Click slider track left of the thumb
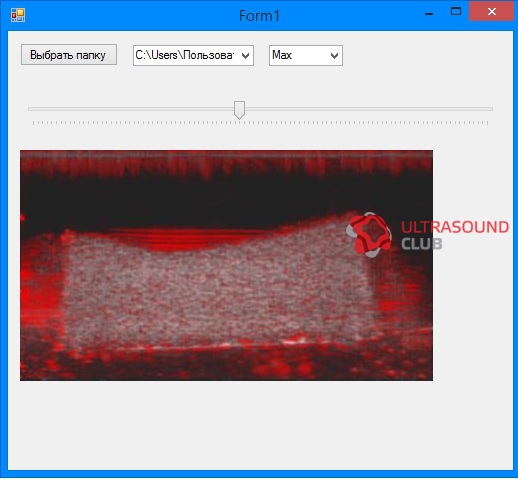Image resolution: width=518 pixels, height=480 pixels. (x=131, y=109)
